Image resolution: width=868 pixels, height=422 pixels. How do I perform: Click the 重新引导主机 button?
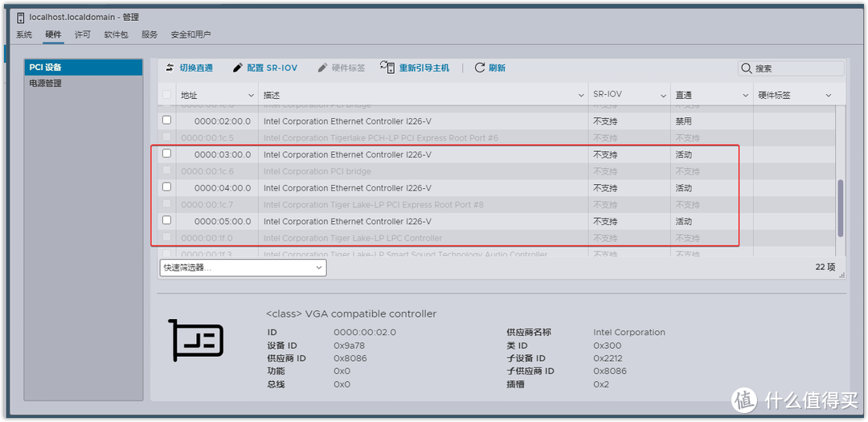416,68
